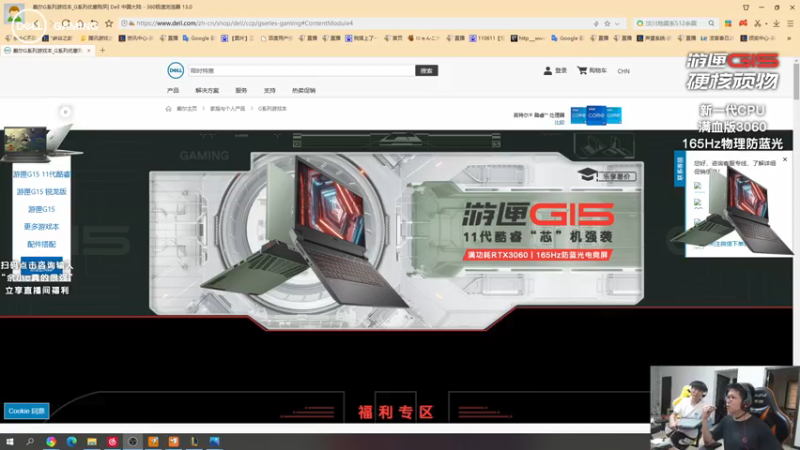Open the http__www bookmark
The width and height of the screenshot is (800, 450).
(x=528, y=38)
